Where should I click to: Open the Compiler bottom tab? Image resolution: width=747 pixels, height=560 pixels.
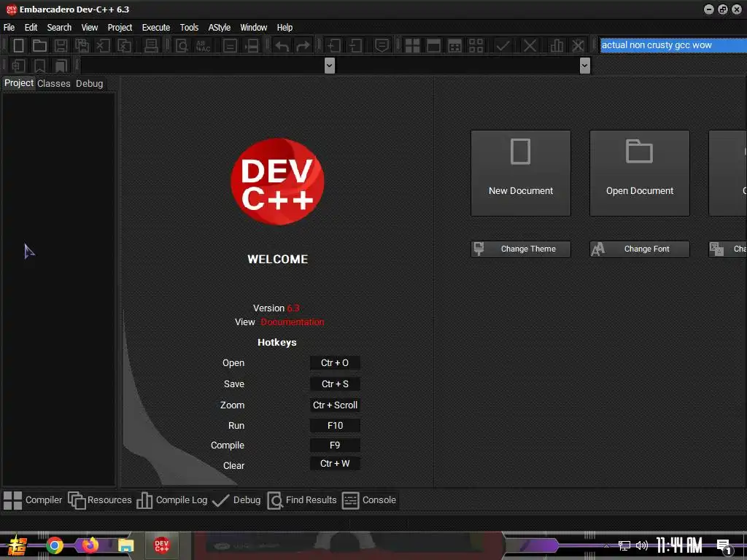pos(34,500)
